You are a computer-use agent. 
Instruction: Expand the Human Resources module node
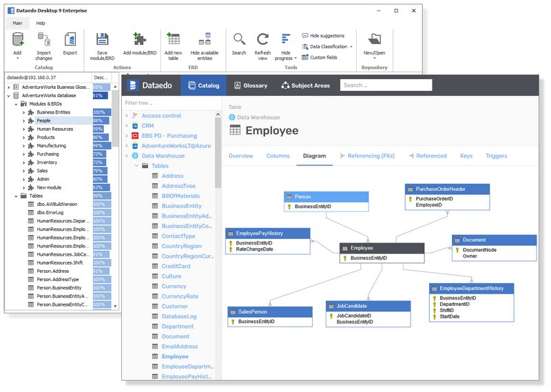point(23,129)
